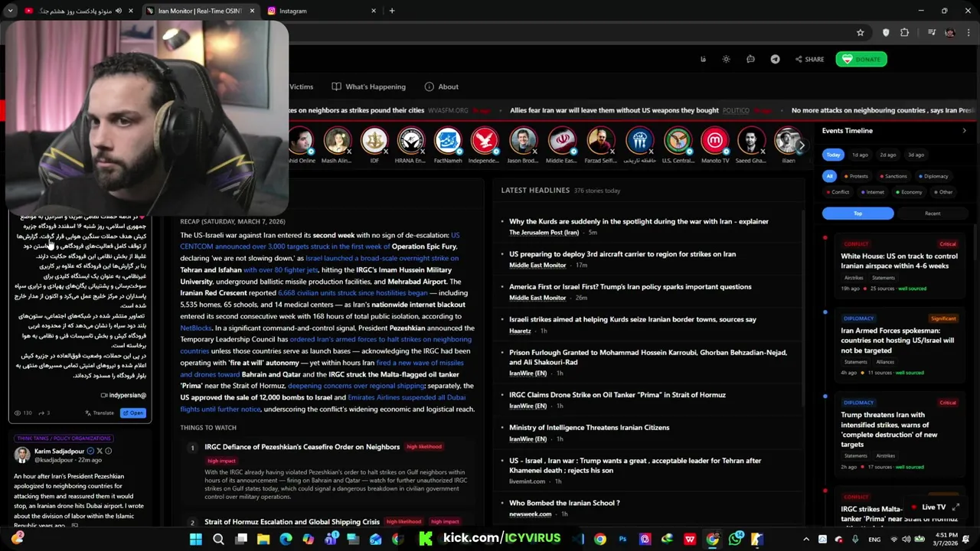This screenshot has width=980, height=551.
Task: Open Iran Armed Forces spokesman event card
Action: click(x=898, y=345)
